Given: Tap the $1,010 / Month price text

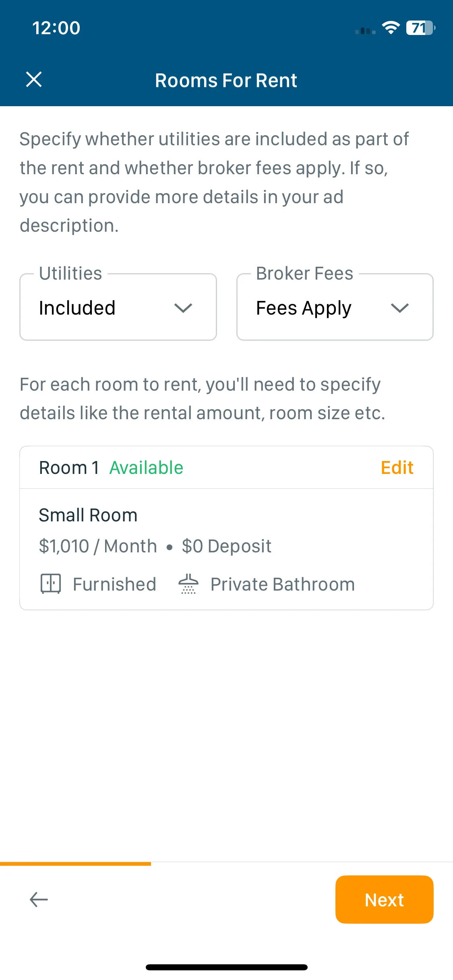Looking at the screenshot, I should point(98,546).
